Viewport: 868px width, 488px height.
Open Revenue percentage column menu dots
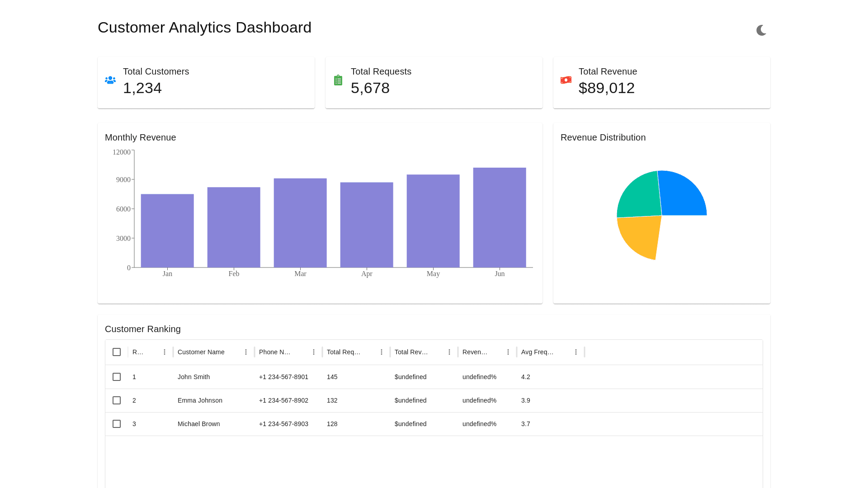click(508, 352)
